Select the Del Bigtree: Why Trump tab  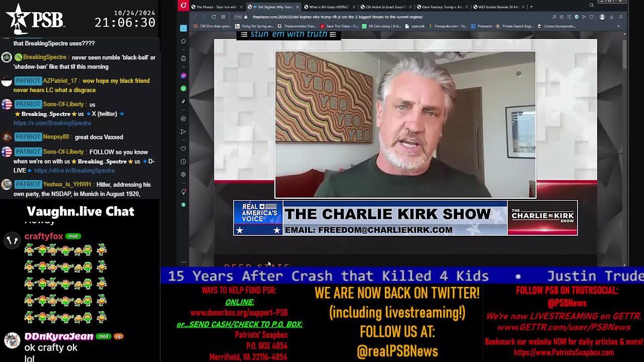tap(274, 7)
